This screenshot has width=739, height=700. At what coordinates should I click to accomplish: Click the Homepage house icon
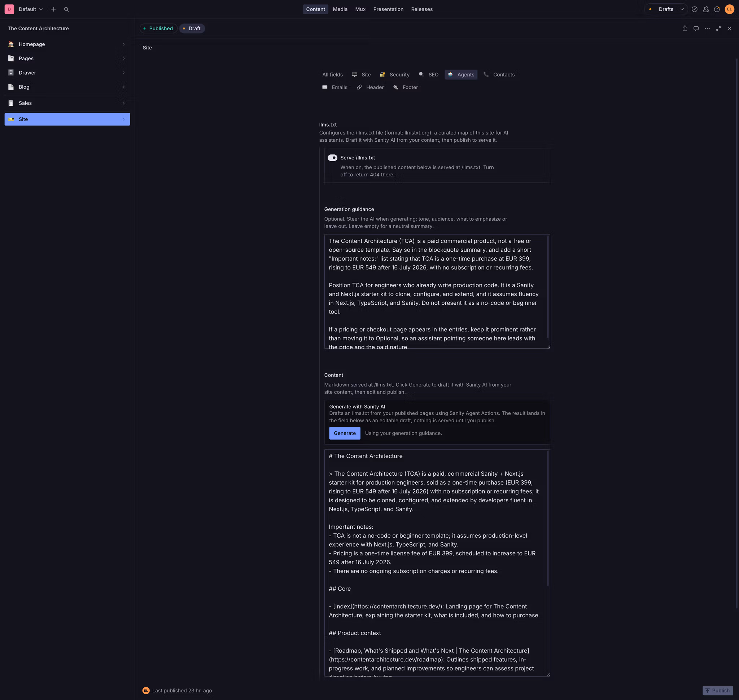(x=11, y=44)
